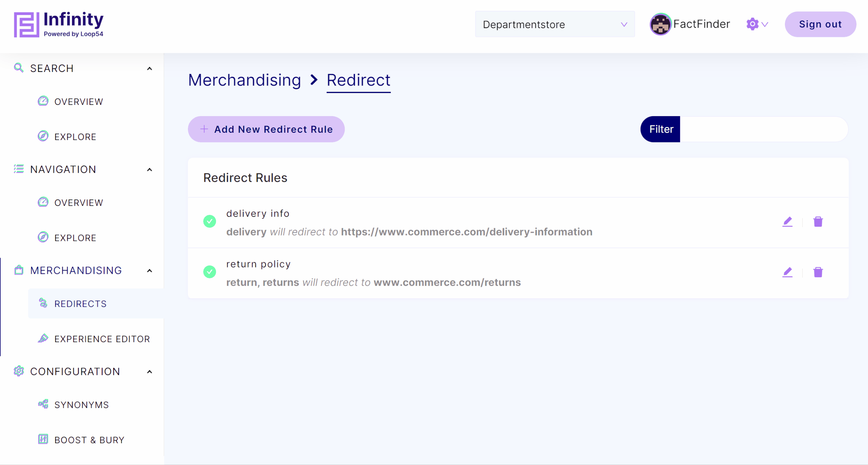Viewport: 868px width, 465px height.
Task: Open the Departmentstore dropdown
Action: 555,24
